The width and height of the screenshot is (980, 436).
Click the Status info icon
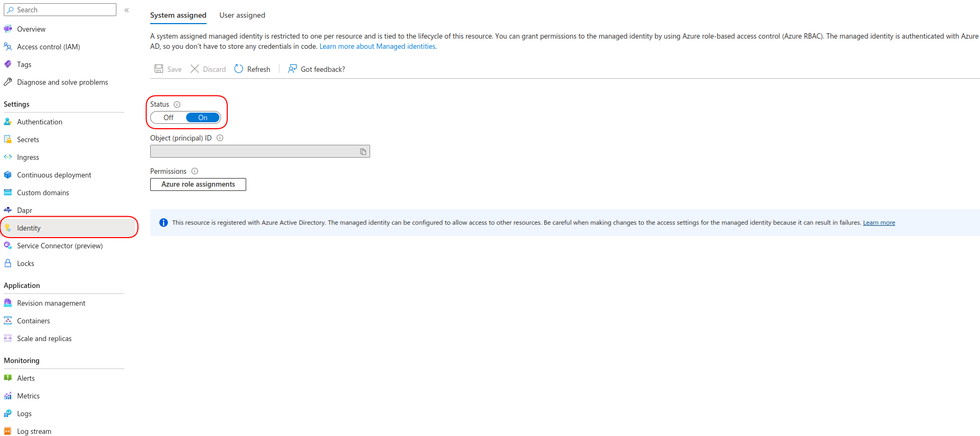pyautogui.click(x=177, y=105)
